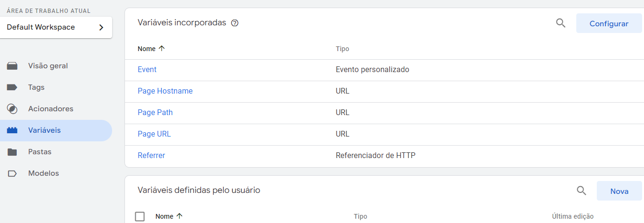The image size is (644, 223).
Task: Open the Page Path variable
Action: (x=155, y=113)
